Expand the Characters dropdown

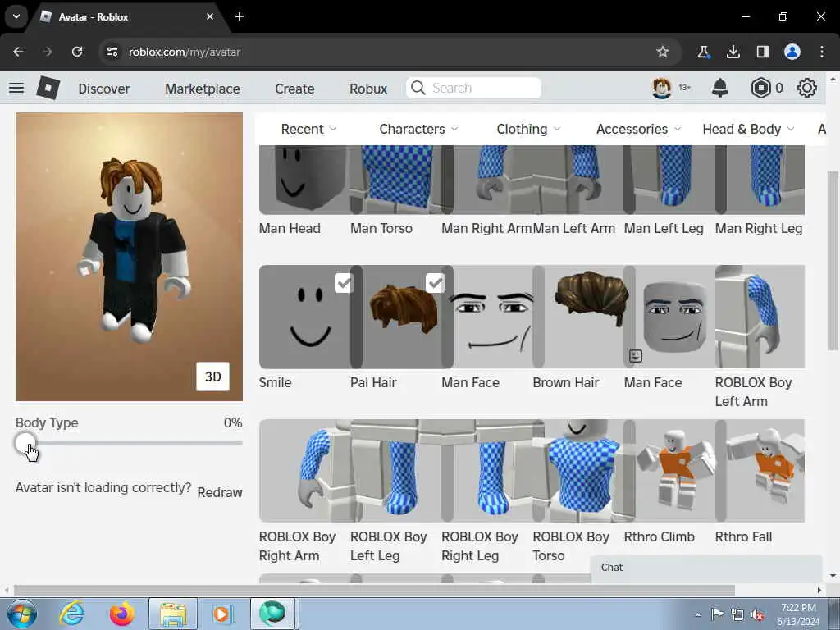tap(418, 129)
